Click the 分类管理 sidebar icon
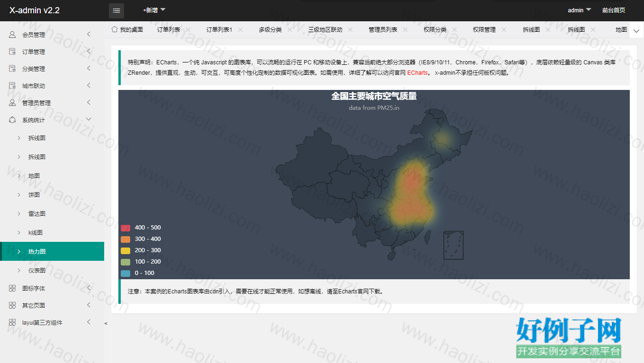Viewport: 644px width, 363px height. point(12,69)
